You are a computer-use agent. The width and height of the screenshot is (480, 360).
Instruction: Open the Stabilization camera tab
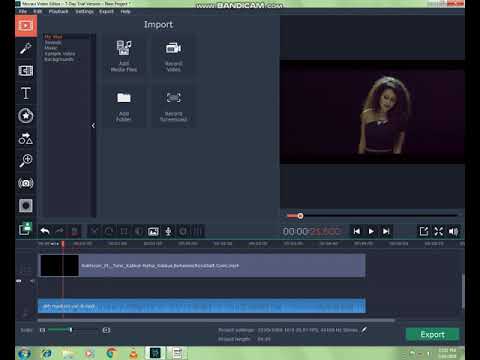[26, 183]
